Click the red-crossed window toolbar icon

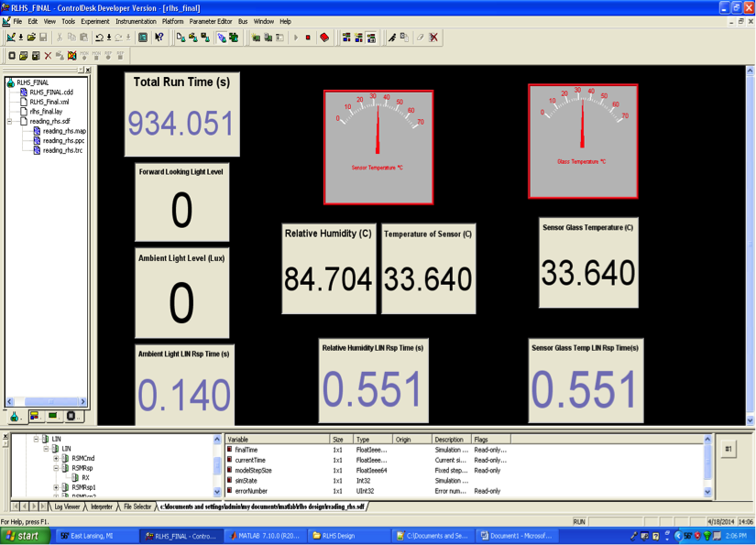pos(71,56)
